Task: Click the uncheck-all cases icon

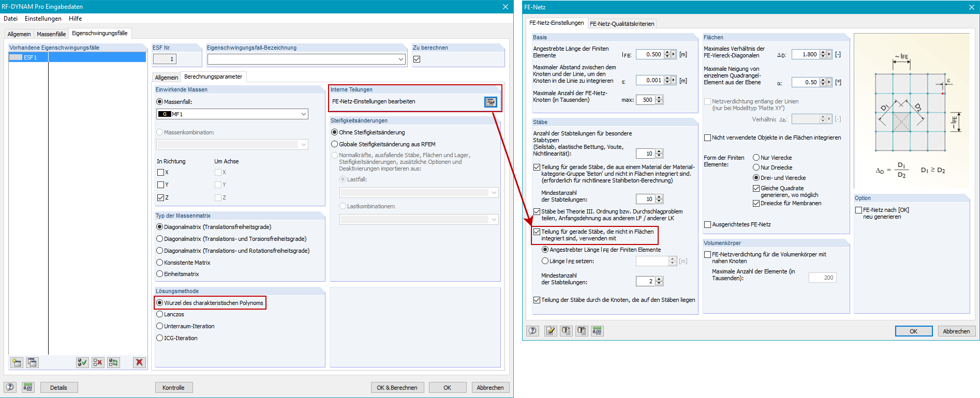Action: [98, 362]
